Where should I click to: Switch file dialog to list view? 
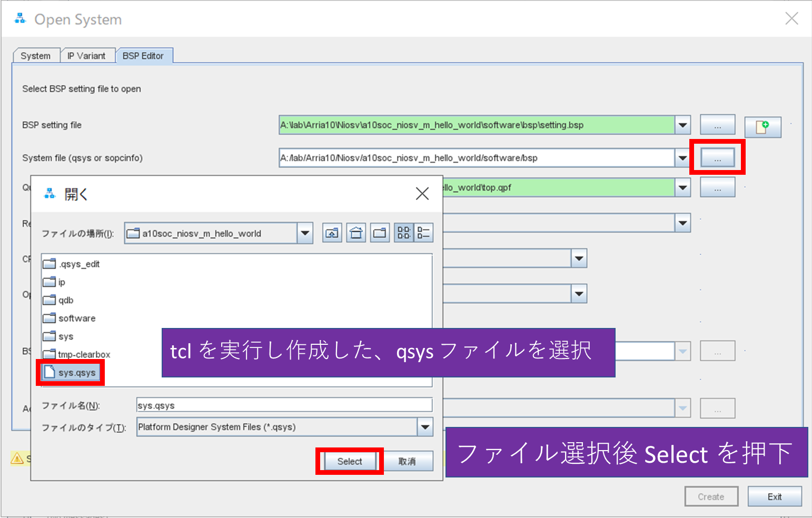[404, 233]
